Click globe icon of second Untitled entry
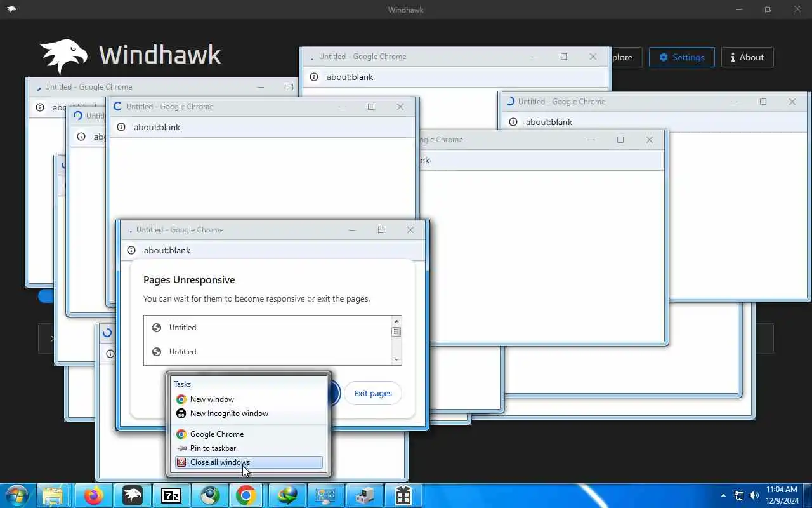This screenshot has width=812, height=508. pyautogui.click(x=157, y=352)
